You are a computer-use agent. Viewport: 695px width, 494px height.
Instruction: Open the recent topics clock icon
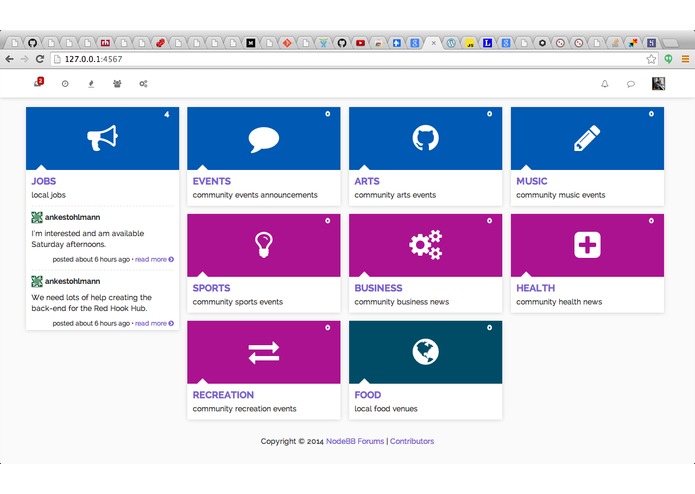[x=65, y=83]
